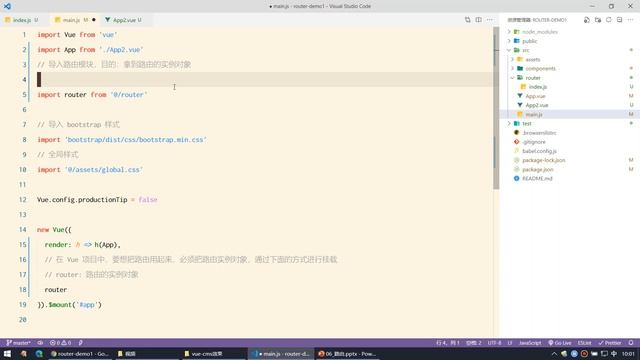The width and height of the screenshot is (640, 360).
Task: Expand the node_modules folder
Action: pos(509,32)
